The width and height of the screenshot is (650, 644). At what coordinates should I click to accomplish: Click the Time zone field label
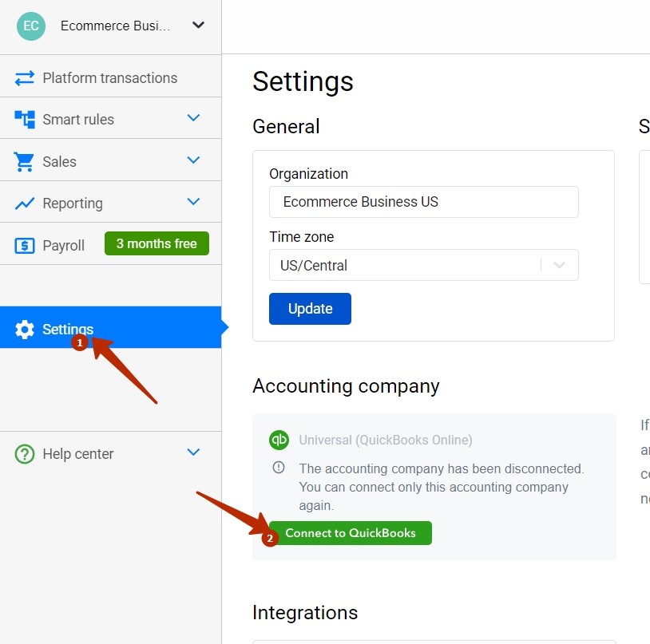pos(301,237)
